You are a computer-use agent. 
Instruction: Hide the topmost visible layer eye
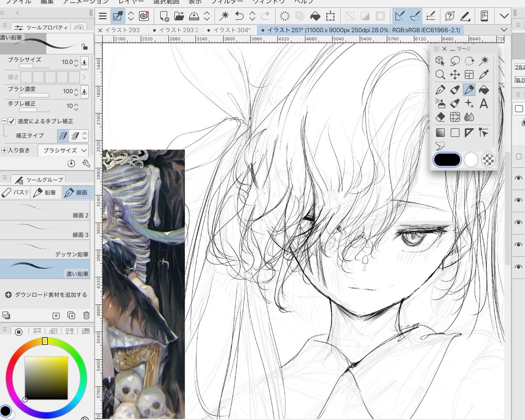coord(518,178)
